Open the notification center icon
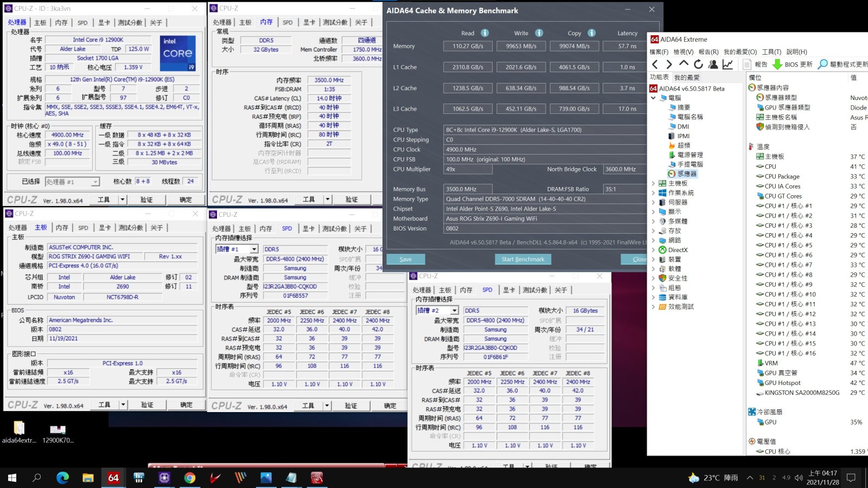The height and width of the screenshot is (488, 868). click(851, 478)
